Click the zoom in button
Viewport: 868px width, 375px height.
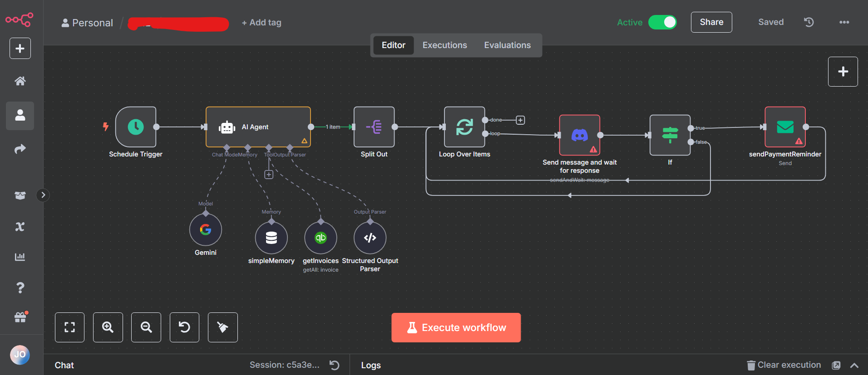point(108,327)
